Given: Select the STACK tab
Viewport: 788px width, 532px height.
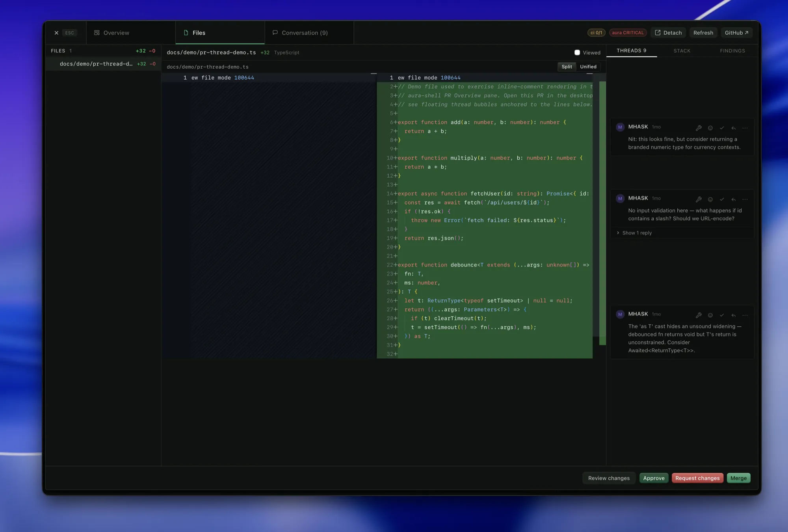Looking at the screenshot, I should pos(682,51).
